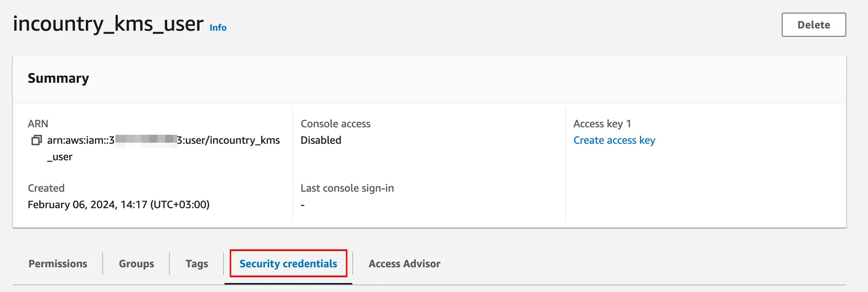Click the dash under Last console sign-in

303,205
